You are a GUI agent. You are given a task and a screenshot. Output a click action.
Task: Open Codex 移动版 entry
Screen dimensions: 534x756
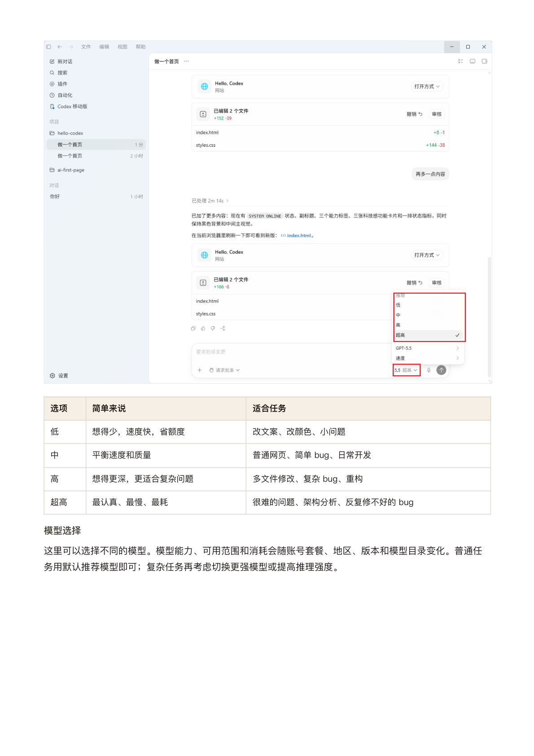point(69,106)
